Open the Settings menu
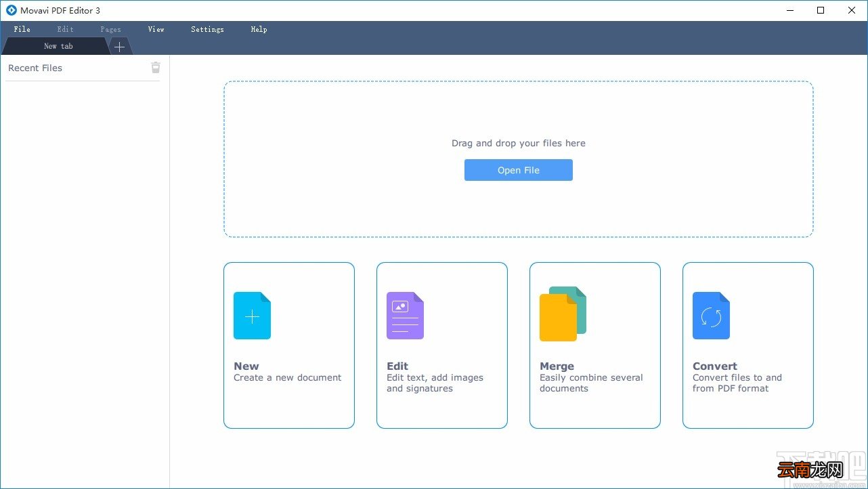The height and width of the screenshot is (489, 868). pyautogui.click(x=207, y=29)
